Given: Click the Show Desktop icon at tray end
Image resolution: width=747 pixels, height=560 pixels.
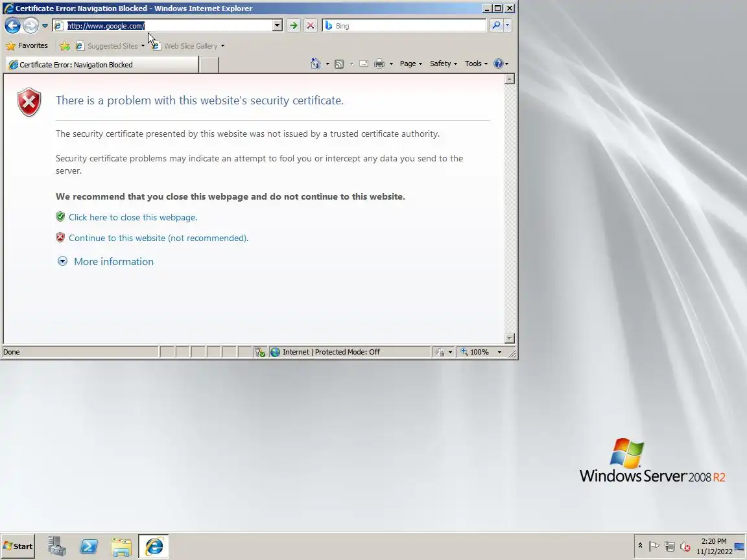Looking at the screenshot, I should pyautogui.click(x=740, y=546).
